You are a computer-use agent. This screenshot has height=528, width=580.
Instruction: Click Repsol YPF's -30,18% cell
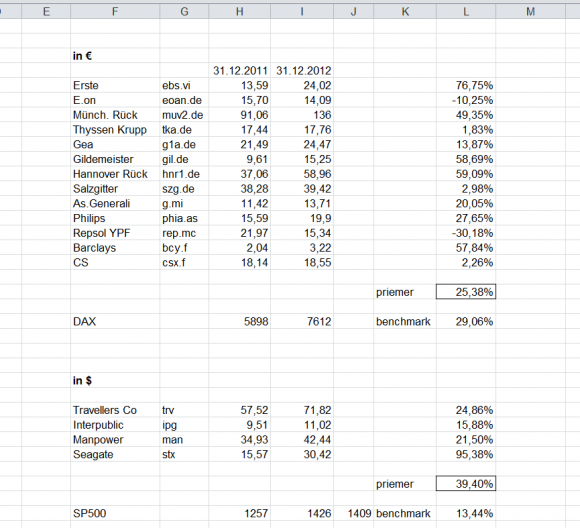[x=466, y=233]
